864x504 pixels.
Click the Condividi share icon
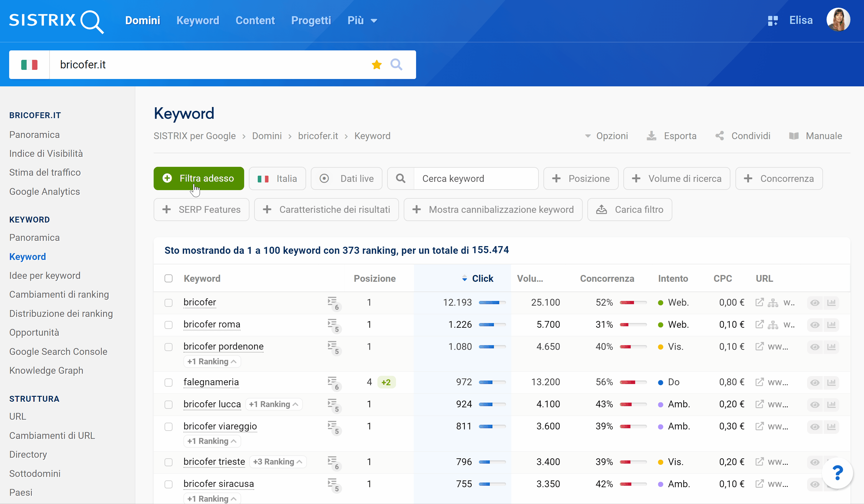point(720,136)
